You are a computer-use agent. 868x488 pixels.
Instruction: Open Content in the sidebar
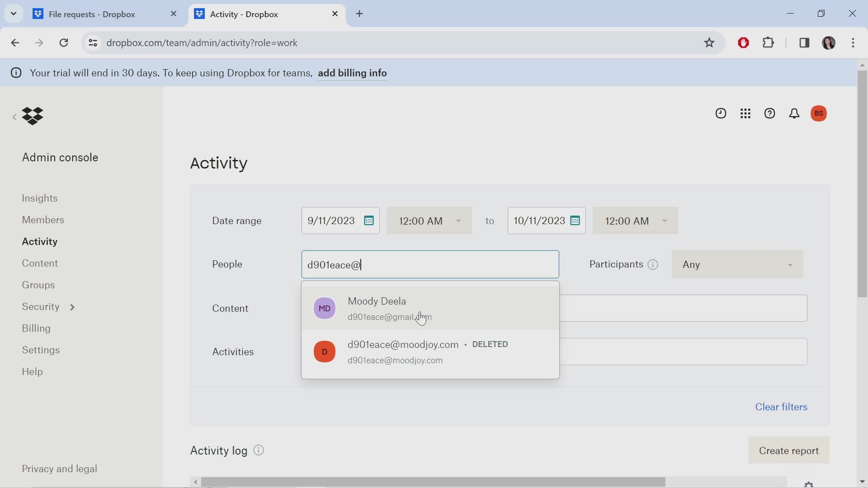coord(40,263)
